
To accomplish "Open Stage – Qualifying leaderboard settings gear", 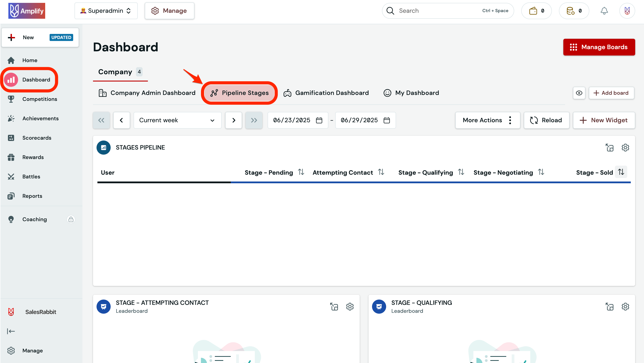I will [625, 307].
